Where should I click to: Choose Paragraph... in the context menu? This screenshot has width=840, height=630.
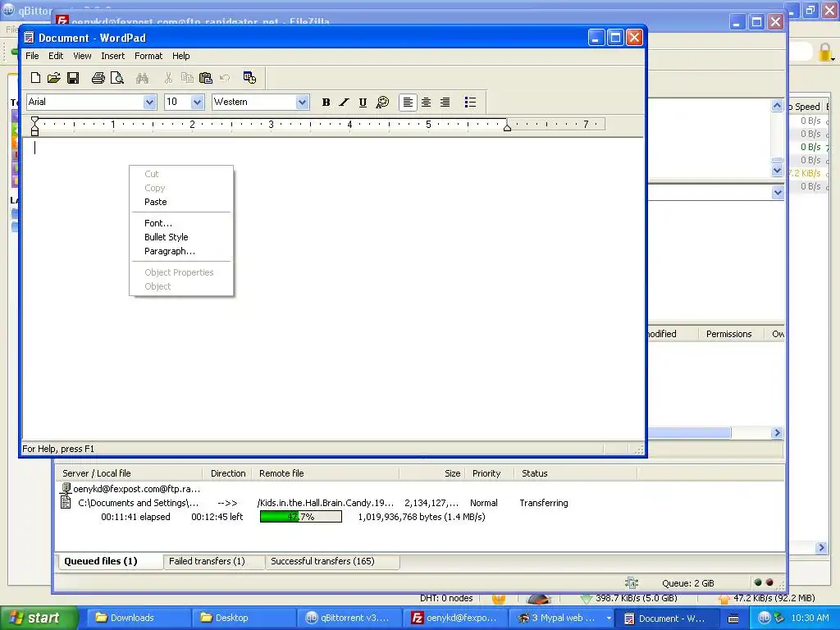tap(181, 251)
